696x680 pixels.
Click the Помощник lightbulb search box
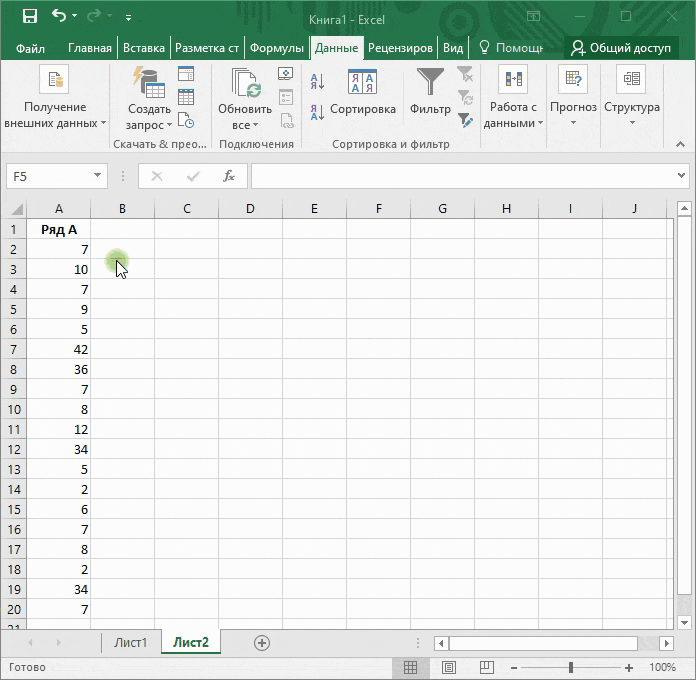click(x=511, y=48)
